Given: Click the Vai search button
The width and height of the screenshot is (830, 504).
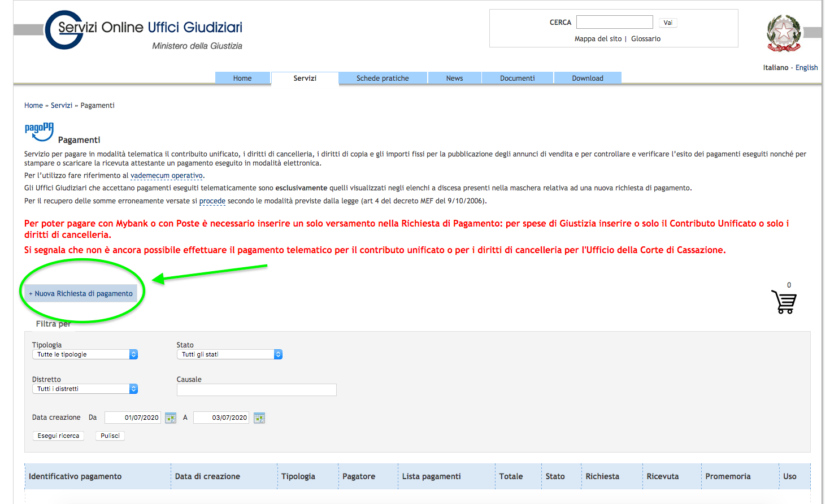Looking at the screenshot, I should pyautogui.click(x=668, y=23).
